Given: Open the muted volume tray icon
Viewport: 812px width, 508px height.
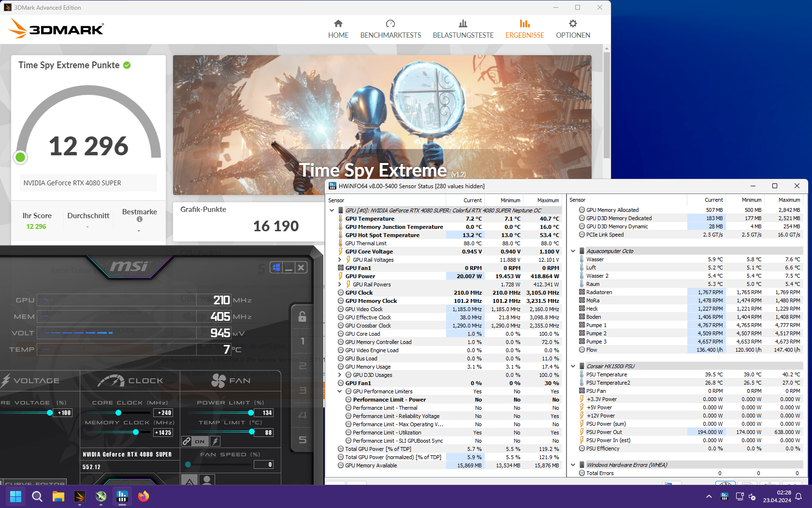Looking at the screenshot, I should 752,496.
